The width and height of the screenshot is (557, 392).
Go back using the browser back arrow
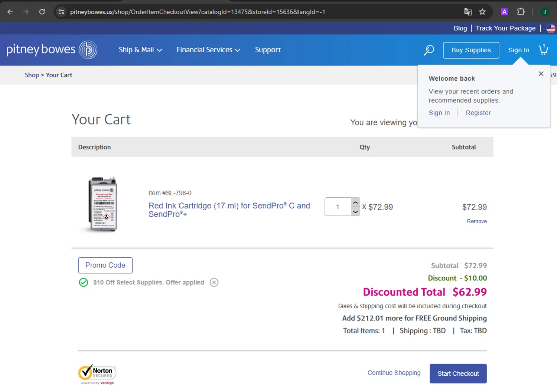10,12
